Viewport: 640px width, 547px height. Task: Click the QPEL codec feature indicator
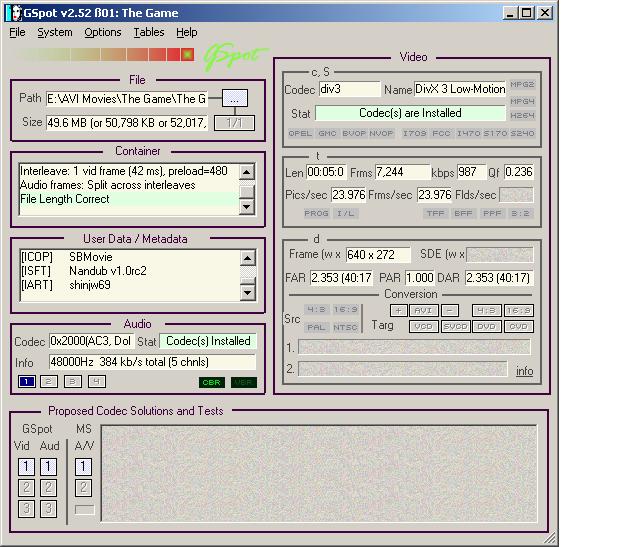[x=300, y=133]
